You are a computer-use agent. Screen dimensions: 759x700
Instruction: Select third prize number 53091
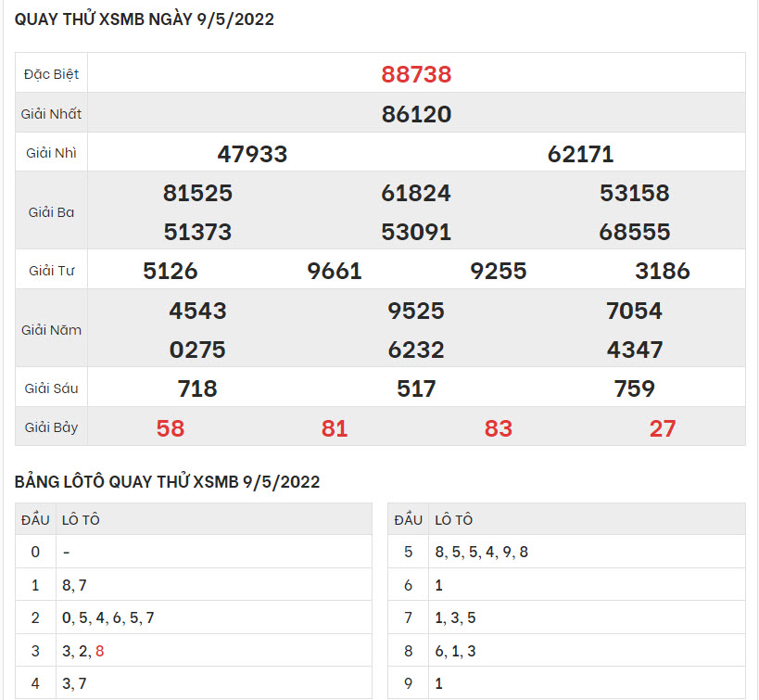tap(416, 232)
